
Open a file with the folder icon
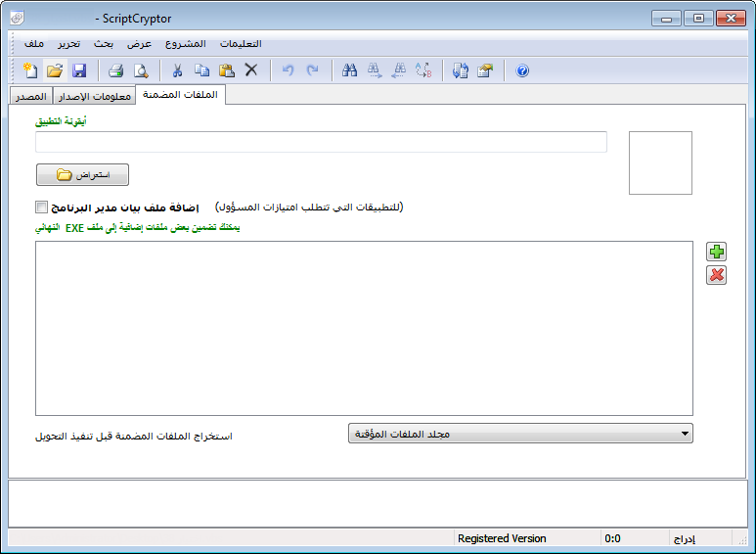point(55,70)
